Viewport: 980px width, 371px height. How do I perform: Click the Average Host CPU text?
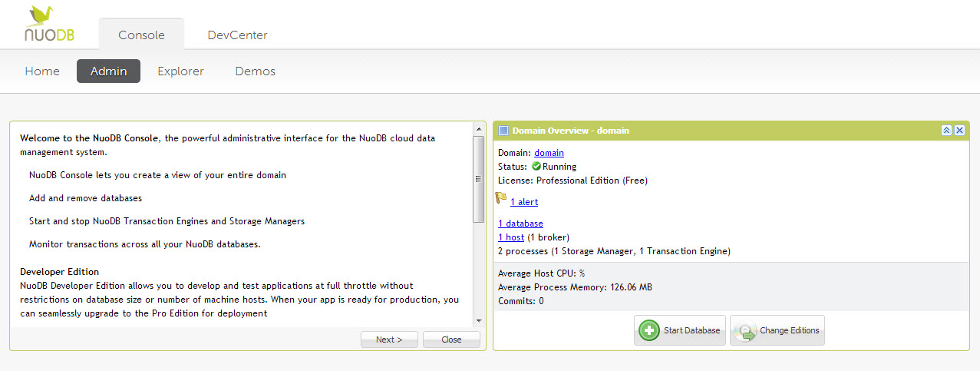tap(542, 273)
